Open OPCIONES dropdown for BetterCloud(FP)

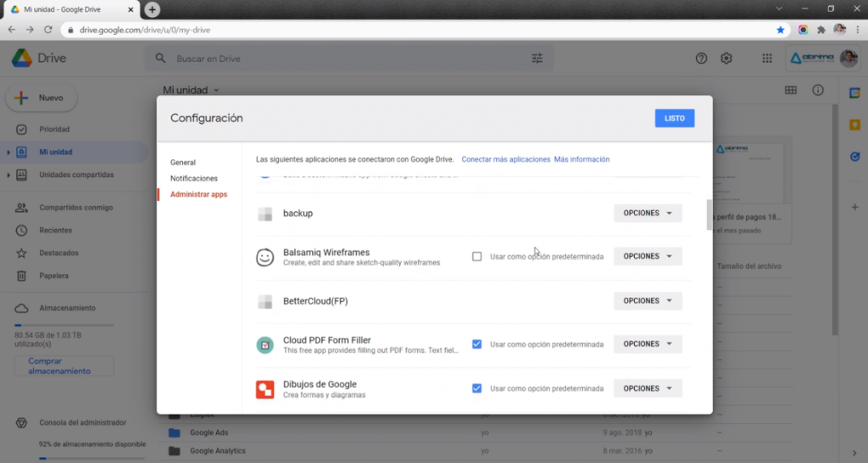[648, 301]
